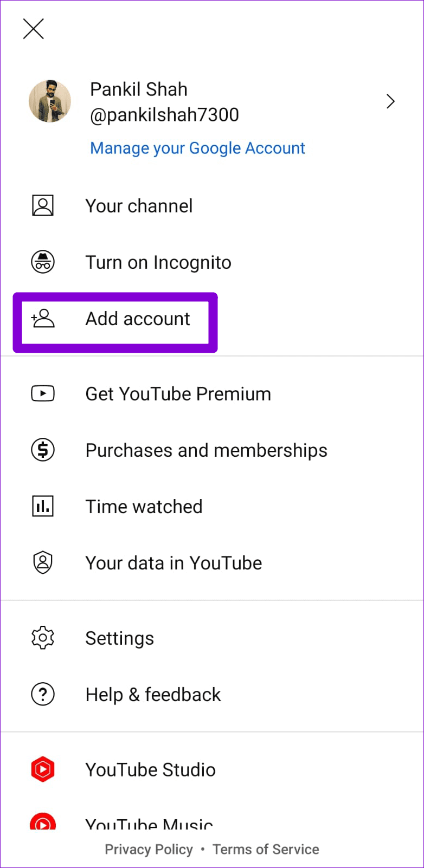Select the Your channel icon
Viewport: 424px width, 868px height.
tap(43, 206)
